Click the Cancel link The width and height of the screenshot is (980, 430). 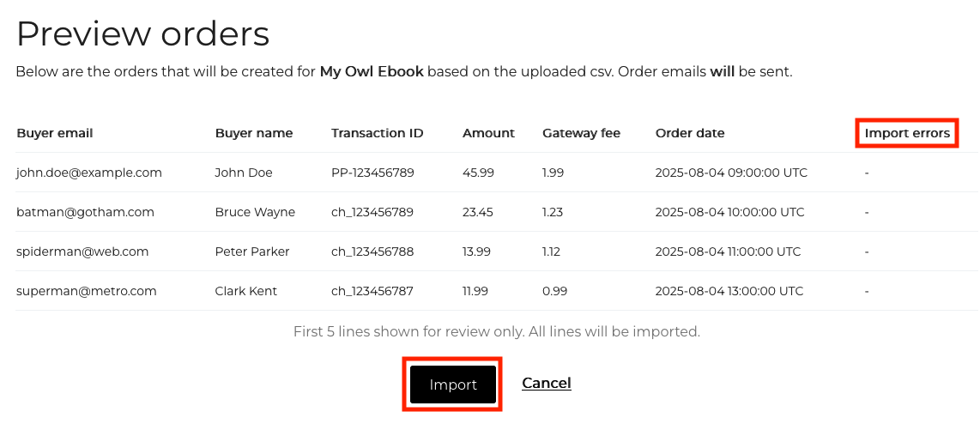pyautogui.click(x=546, y=383)
